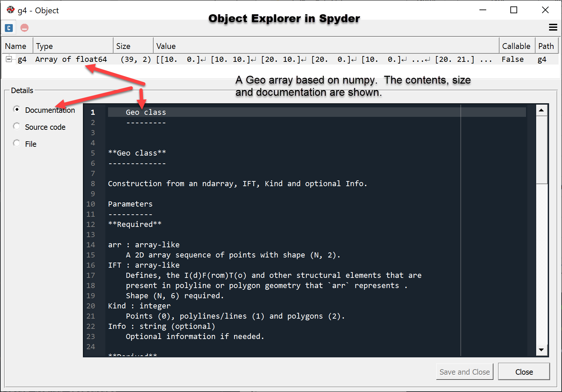The width and height of the screenshot is (562, 392).
Task: Click the 'Points (0), polylines/lines' line
Action: pyautogui.click(x=235, y=316)
